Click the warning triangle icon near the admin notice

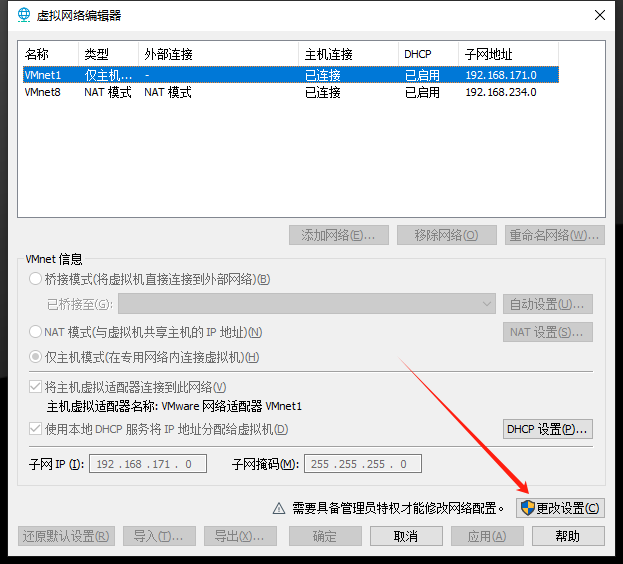pyautogui.click(x=279, y=508)
